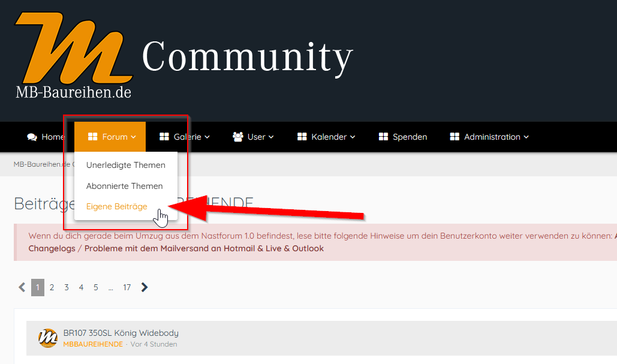The image size is (617, 364).
Task: Click the User group icon
Action: (238, 137)
